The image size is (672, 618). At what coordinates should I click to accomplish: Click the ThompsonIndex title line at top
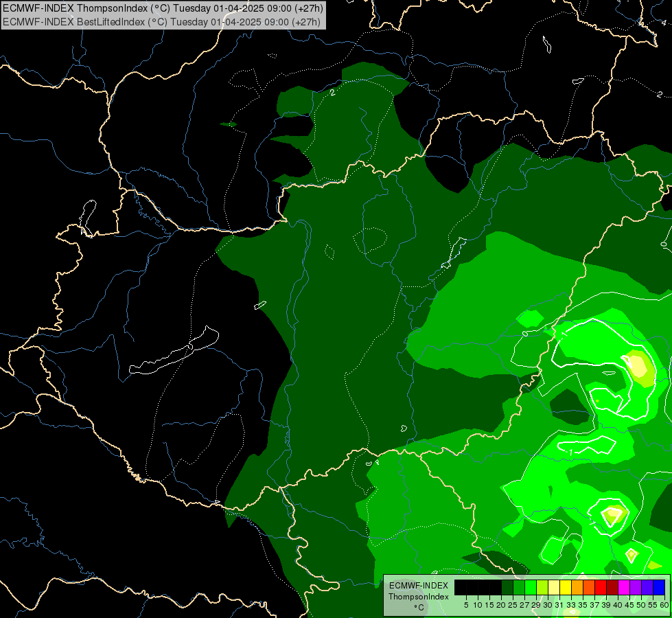(x=163, y=8)
